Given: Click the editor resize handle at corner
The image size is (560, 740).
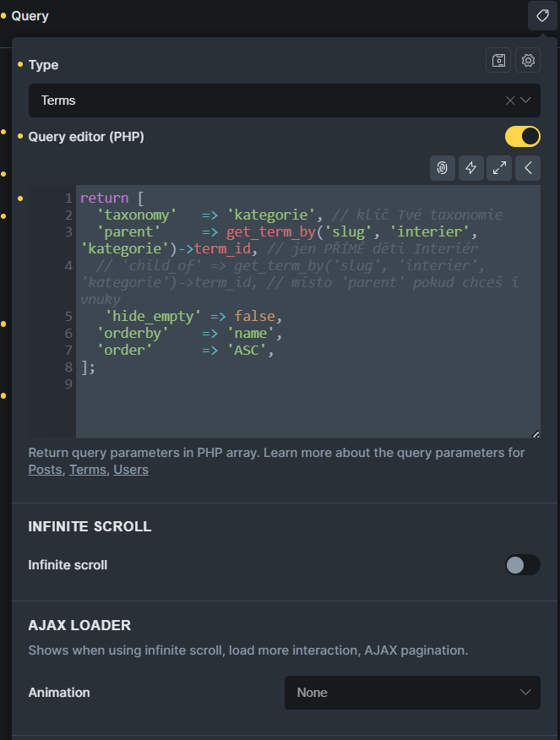Looking at the screenshot, I should [x=536, y=434].
